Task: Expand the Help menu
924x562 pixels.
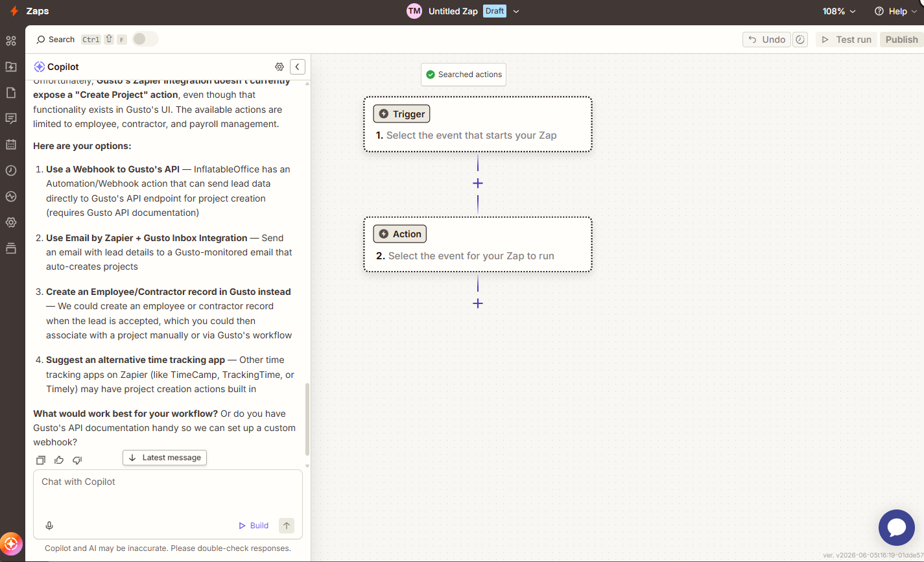Action: pyautogui.click(x=895, y=11)
